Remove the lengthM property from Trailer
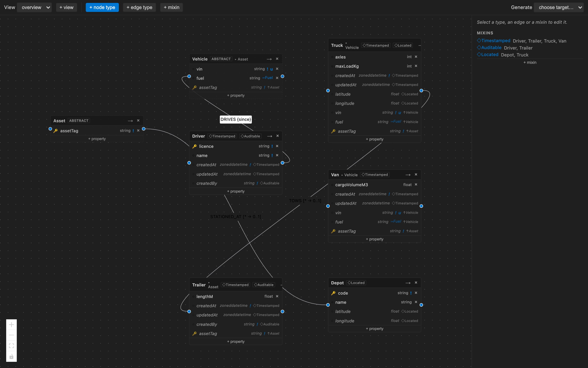This screenshot has width=588, height=368. [277, 296]
